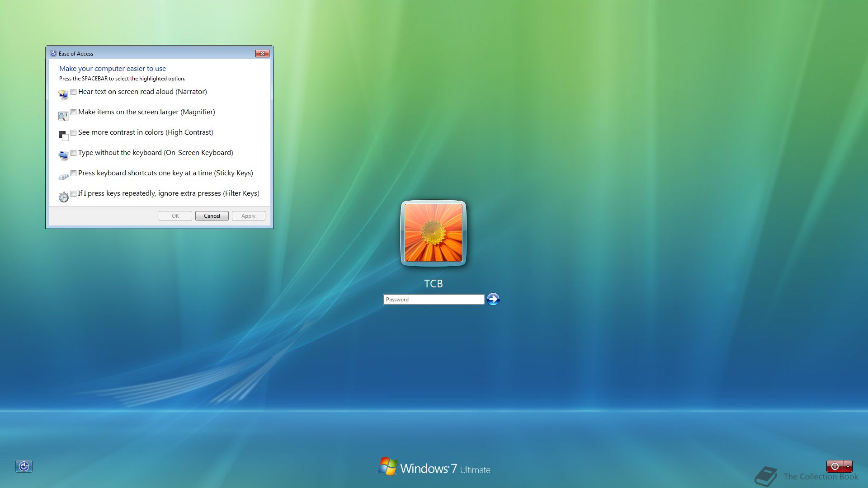
Task: Click 'See more contrast in colors (High Contrast)' label
Action: (146, 132)
